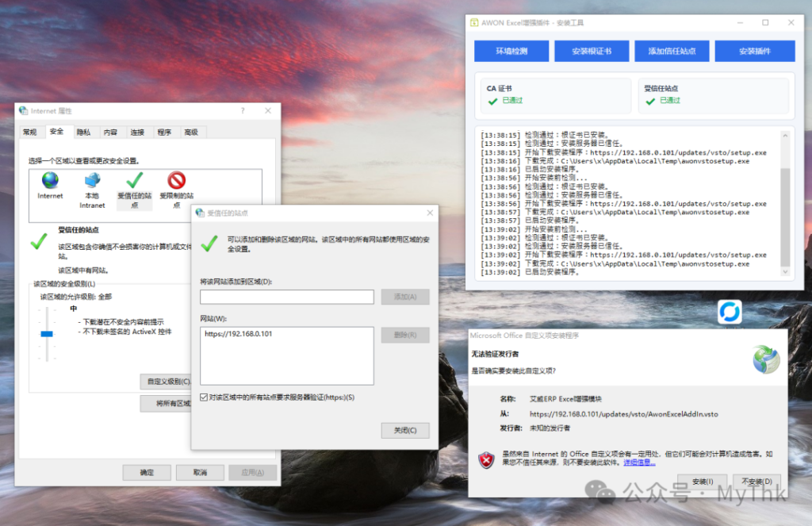Click the last log line 已启动安装程序

coord(530,272)
